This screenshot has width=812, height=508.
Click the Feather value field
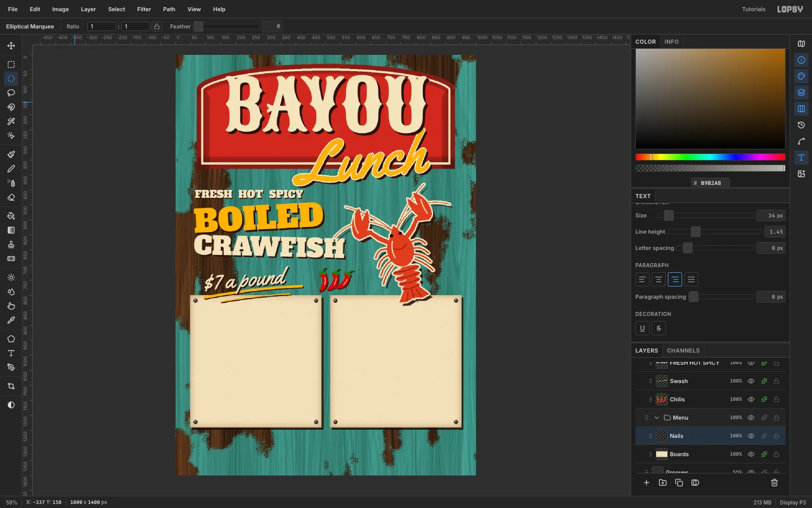point(272,26)
